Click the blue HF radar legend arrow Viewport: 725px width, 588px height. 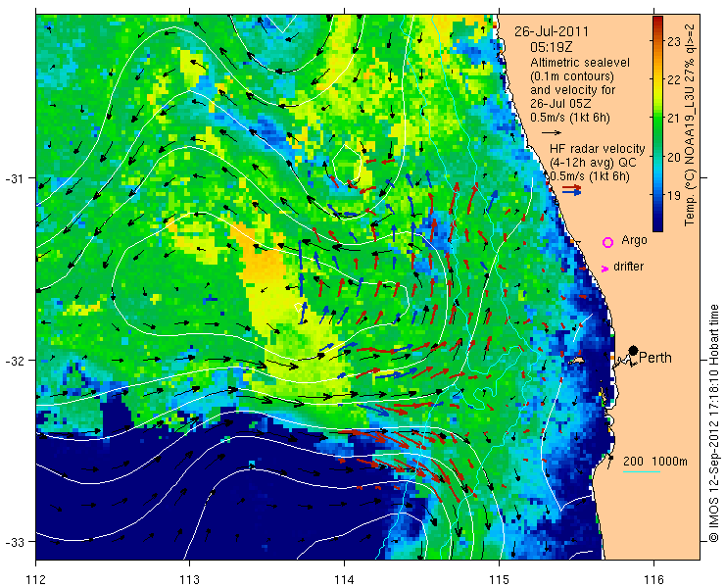(572, 192)
